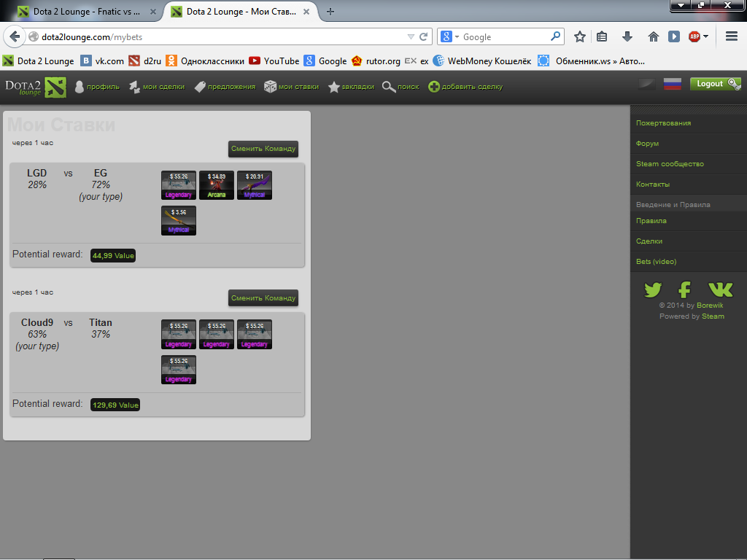Open Steam сообщество link
Screen dimensions: 747x560
pyautogui.click(x=670, y=164)
